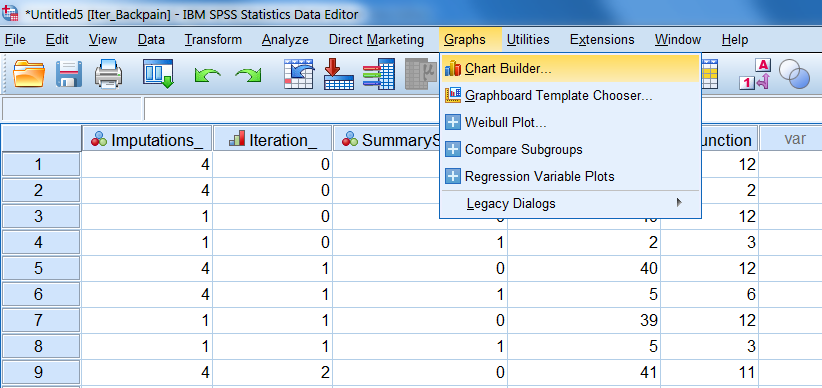
Task: Open the Window menu
Action: click(x=678, y=40)
